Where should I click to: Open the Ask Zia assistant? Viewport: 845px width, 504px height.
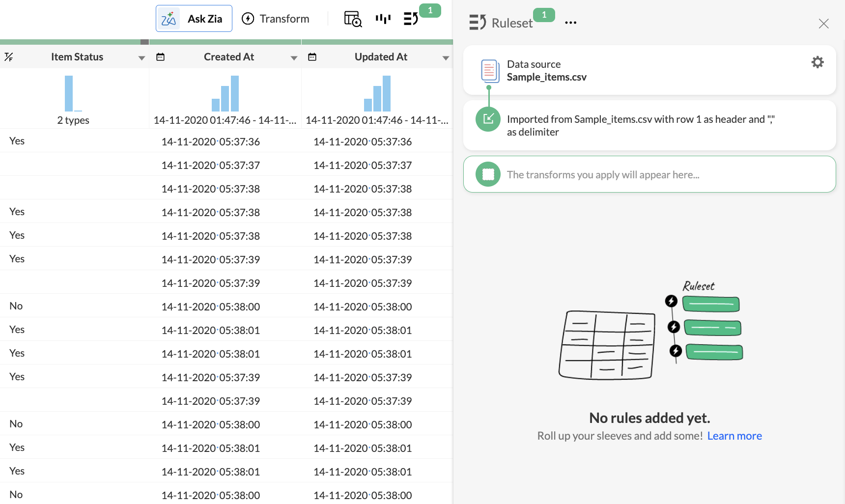pyautogui.click(x=194, y=19)
